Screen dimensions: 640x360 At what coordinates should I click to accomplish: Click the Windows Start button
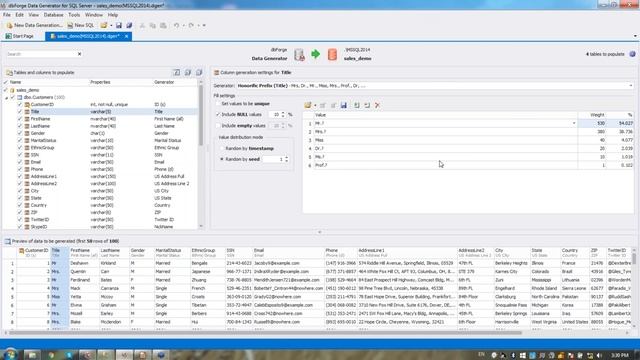click(x=10, y=354)
